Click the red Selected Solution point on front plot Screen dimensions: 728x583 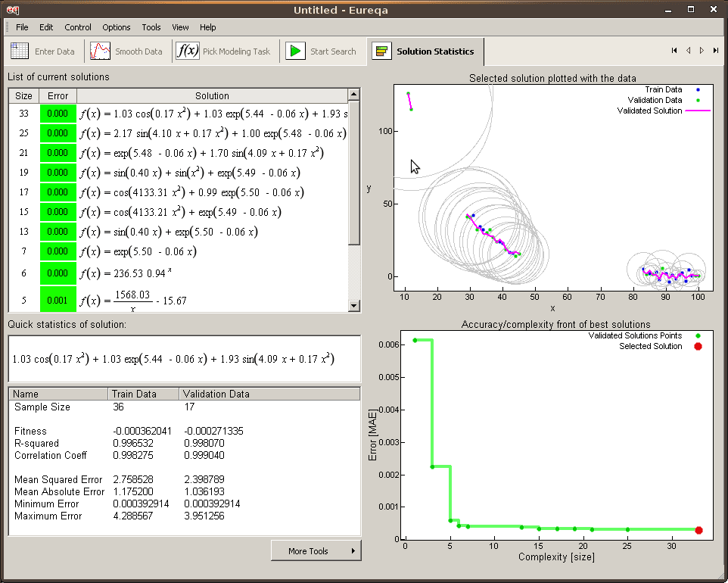pos(698,530)
